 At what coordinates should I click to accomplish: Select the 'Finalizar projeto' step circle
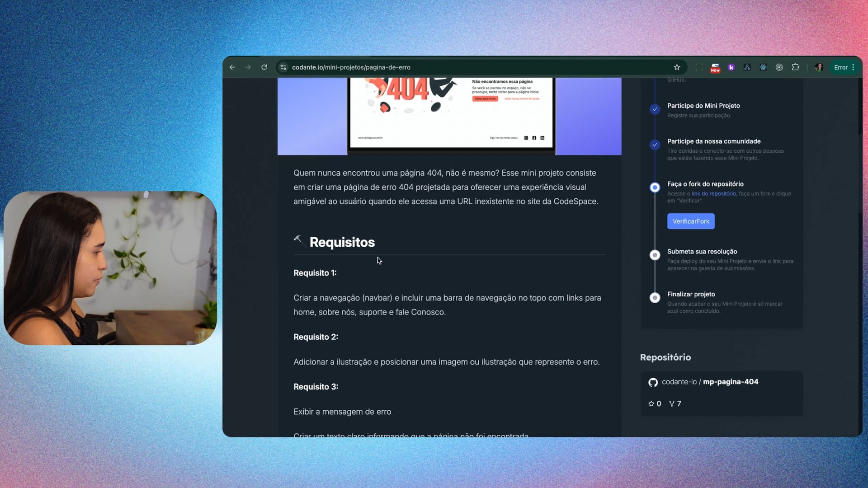coord(655,298)
